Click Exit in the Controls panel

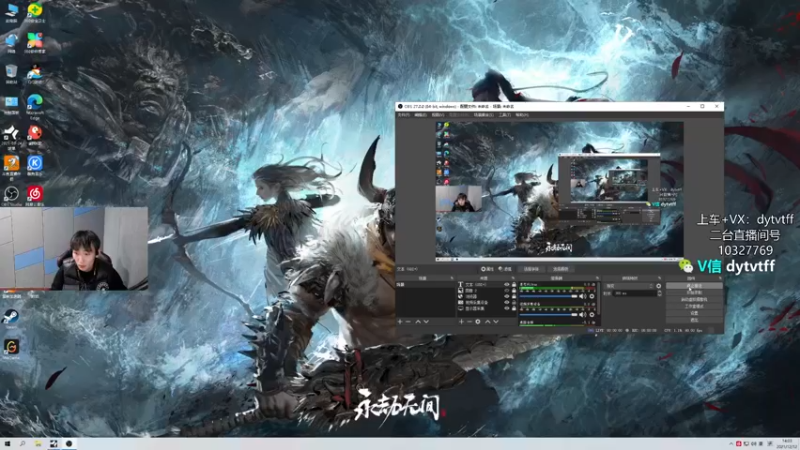click(x=694, y=320)
